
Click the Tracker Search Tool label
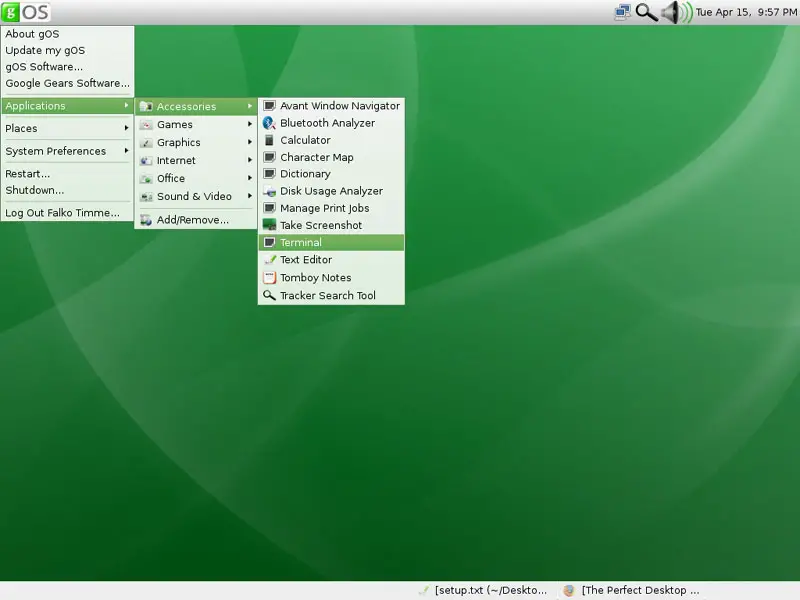point(328,295)
